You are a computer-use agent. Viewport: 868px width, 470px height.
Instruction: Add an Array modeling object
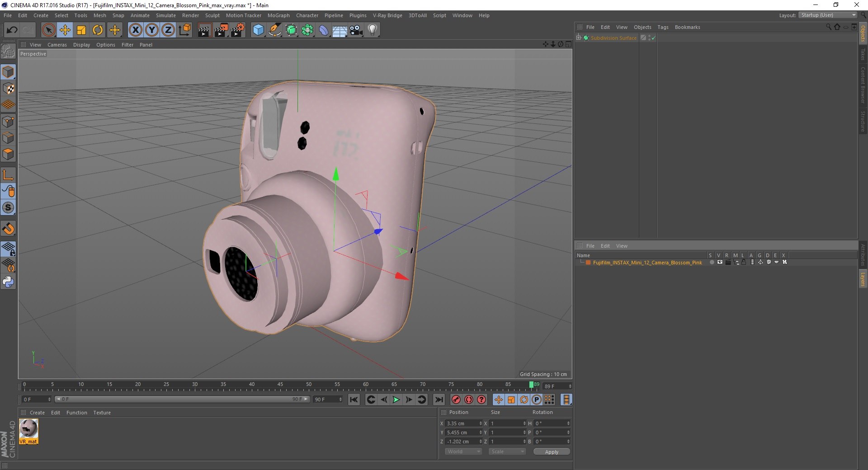tap(308, 30)
